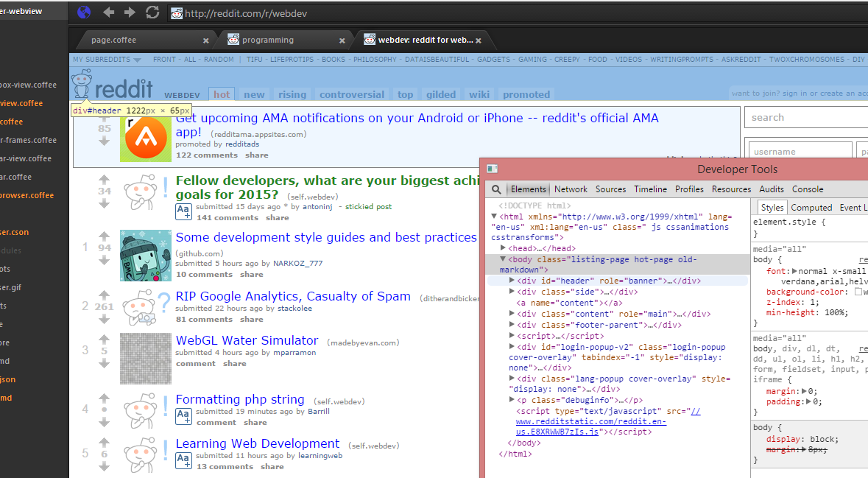Open the "Learning Web Development" post link
Image resolution: width=868 pixels, height=478 pixels.
pos(257,443)
